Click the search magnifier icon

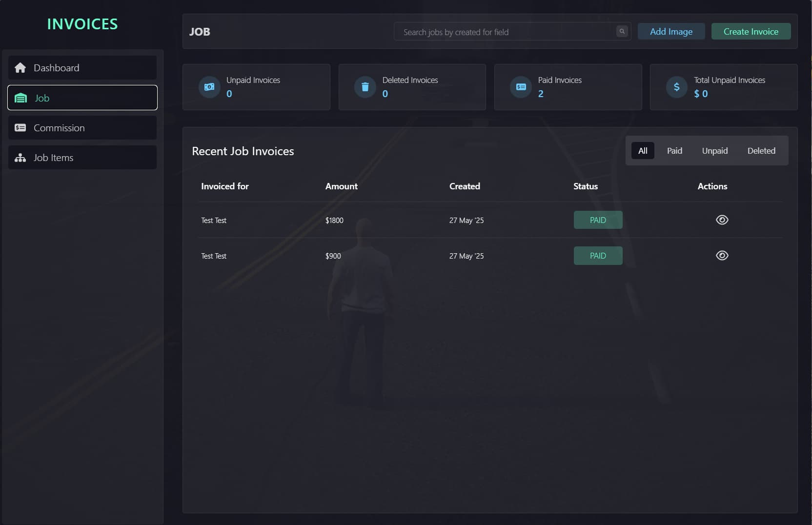coord(622,31)
